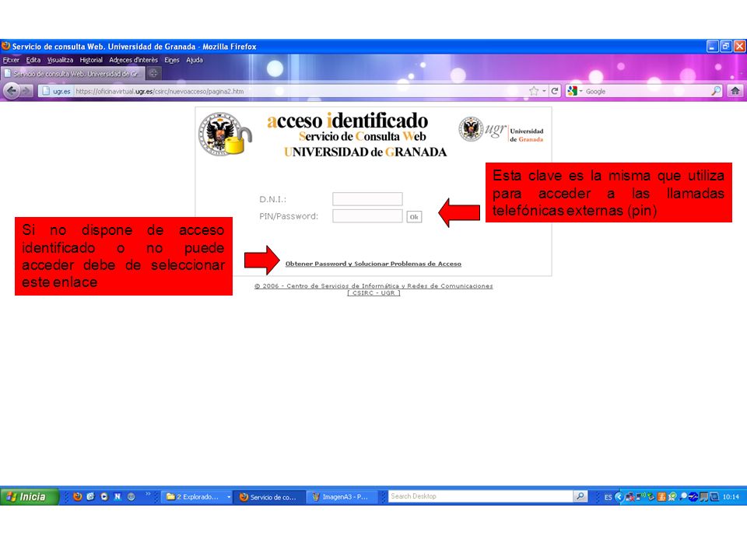This screenshot has height=560, width=747.
Task: Click the Google search box
Action: 647,91
